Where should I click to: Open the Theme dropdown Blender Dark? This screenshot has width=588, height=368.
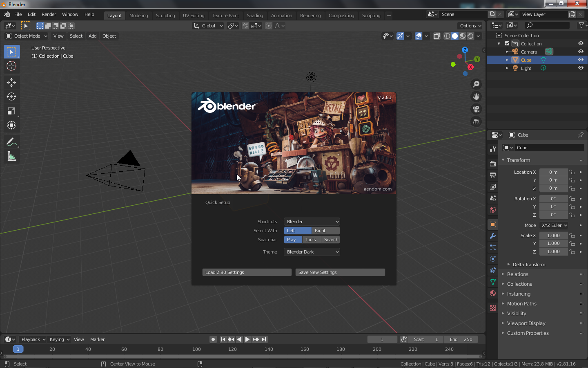[x=312, y=252]
